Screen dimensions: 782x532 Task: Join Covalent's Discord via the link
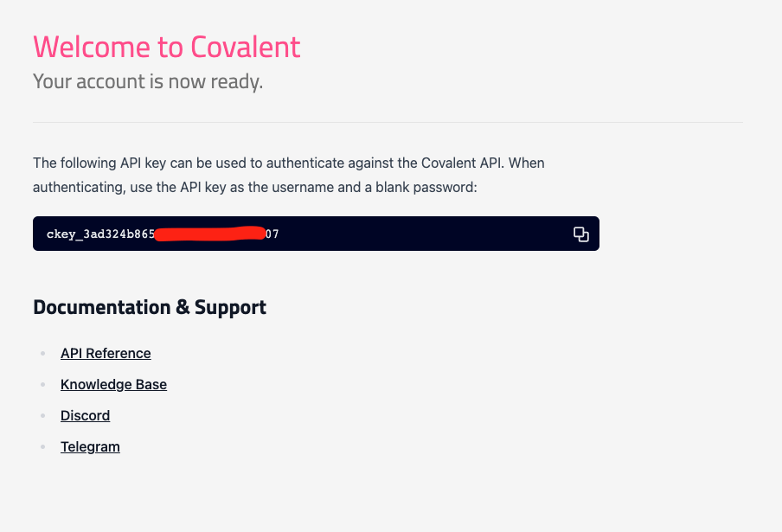pyautogui.click(x=85, y=415)
